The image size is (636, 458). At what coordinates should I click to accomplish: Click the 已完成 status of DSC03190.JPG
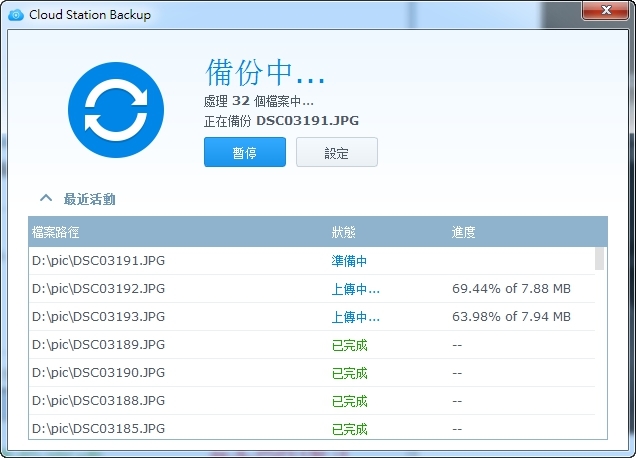click(349, 373)
